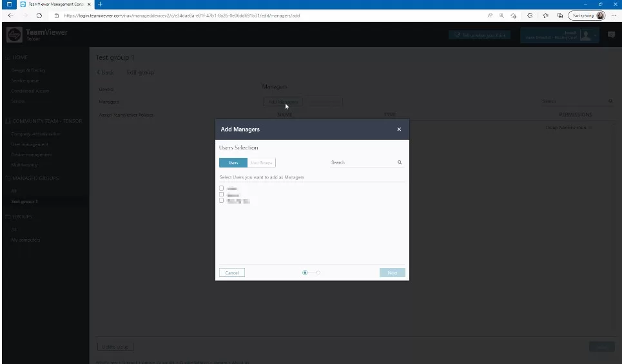Click the magnifier icon in dialog search
This screenshot has width=622, height=364.
400,163
